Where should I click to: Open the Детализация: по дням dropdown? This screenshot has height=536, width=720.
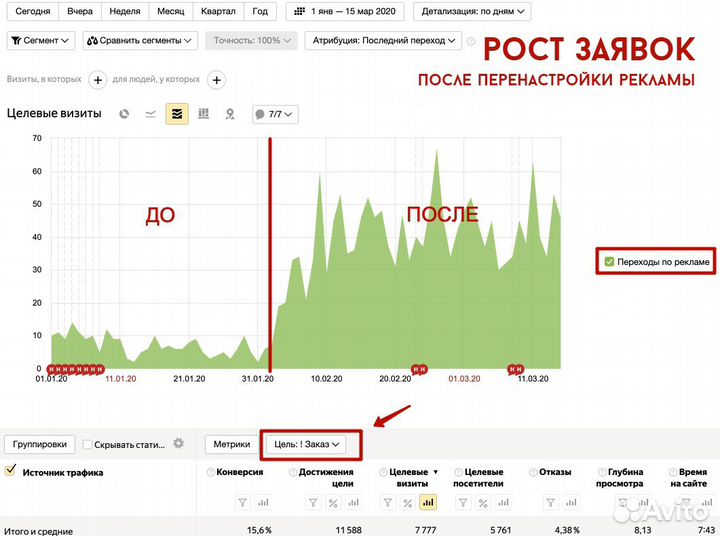(x=472, y=11)
